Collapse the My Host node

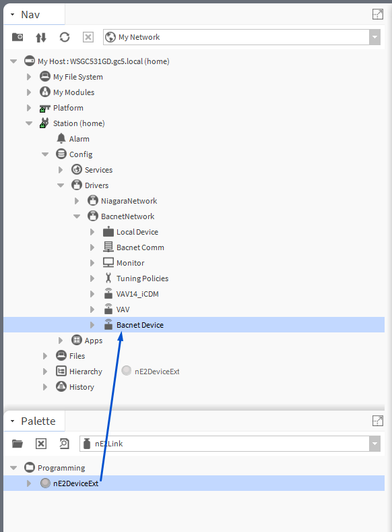pos(13,61)
